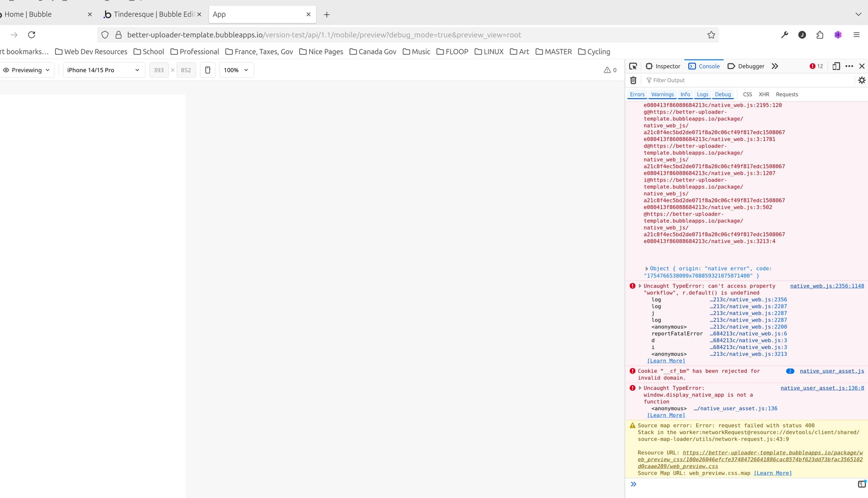
Task: Show more devtools tabs chevron
Action: (x=775, y=66)
